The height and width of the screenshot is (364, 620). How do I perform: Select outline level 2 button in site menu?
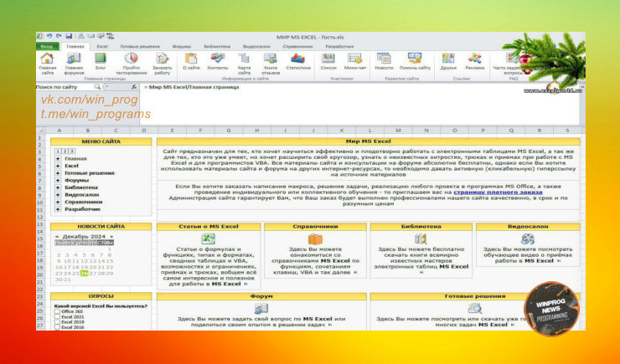[65, 151]
